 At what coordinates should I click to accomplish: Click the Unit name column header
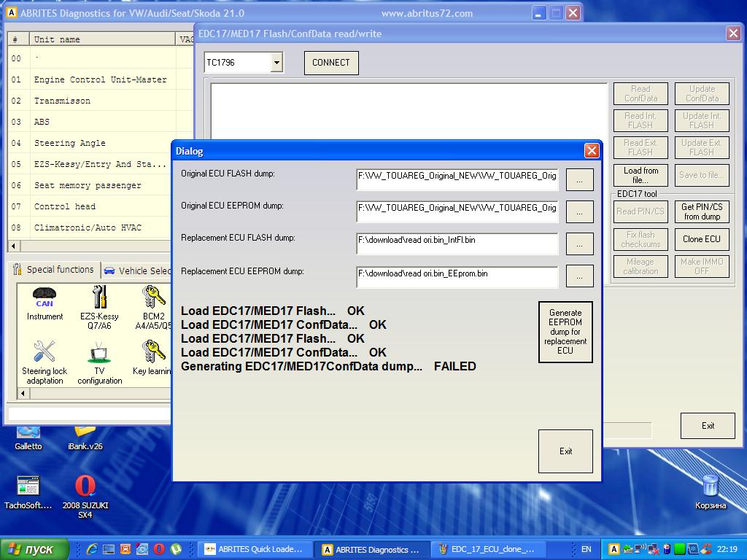(x=102, y=39)
